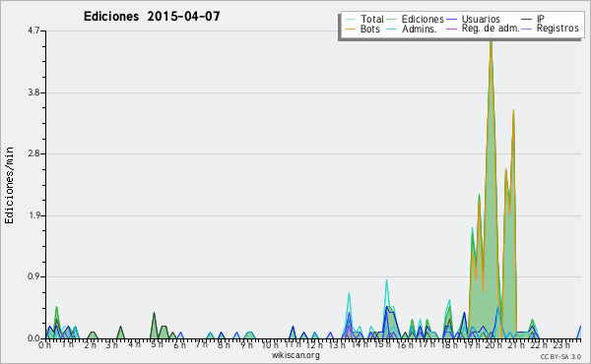Viewport: 591px width, 364px height.
Task: Click the "0 h" x-axis tick label
Action: (x=45, y=344)
